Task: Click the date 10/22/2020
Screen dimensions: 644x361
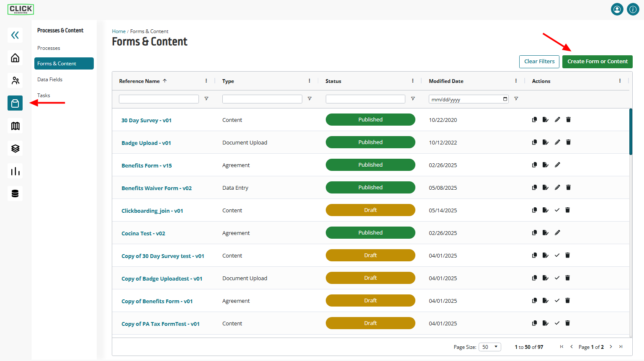Action: pos(443,120)
